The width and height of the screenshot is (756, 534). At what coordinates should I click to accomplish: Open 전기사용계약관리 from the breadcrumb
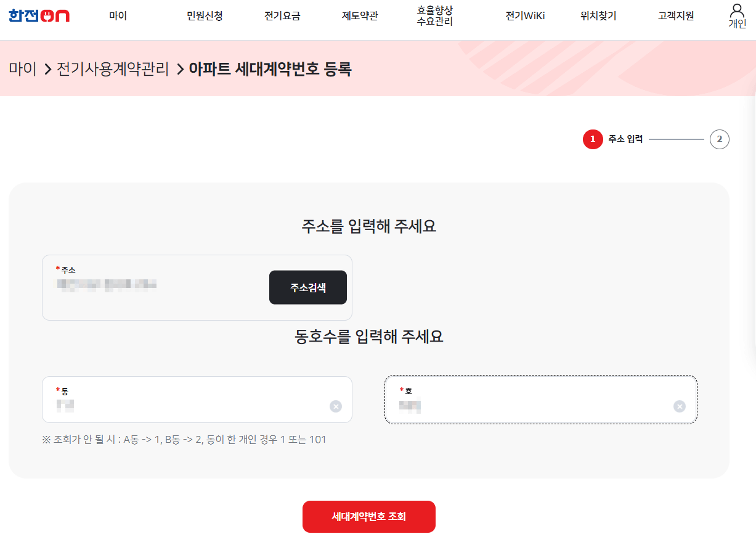coord(114,70)
